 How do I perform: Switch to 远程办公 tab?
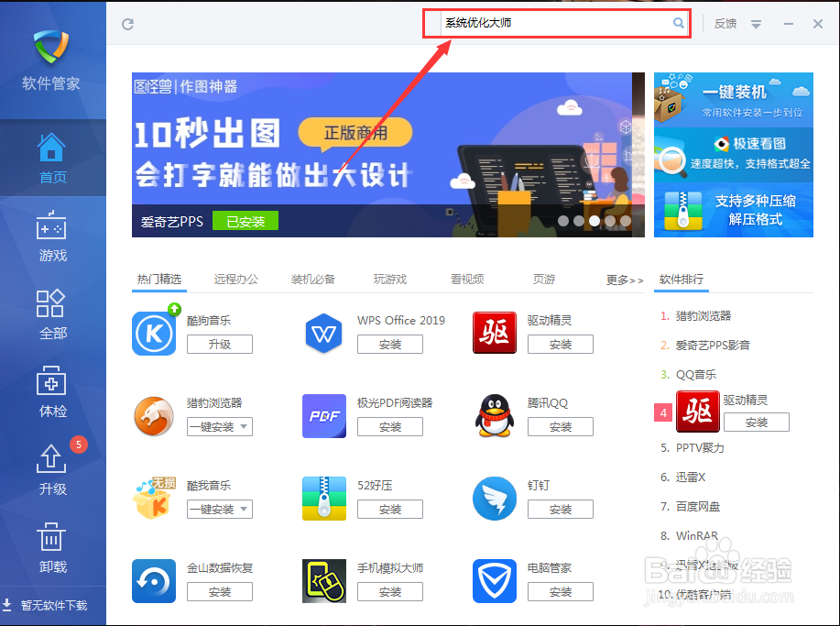(x=236, y=280)
